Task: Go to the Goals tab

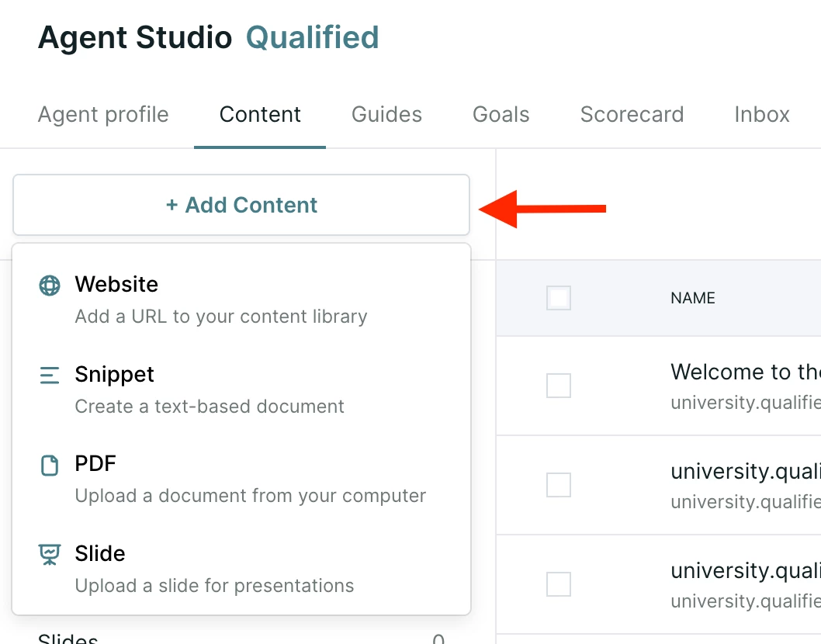Action: (x=501, y=114)
